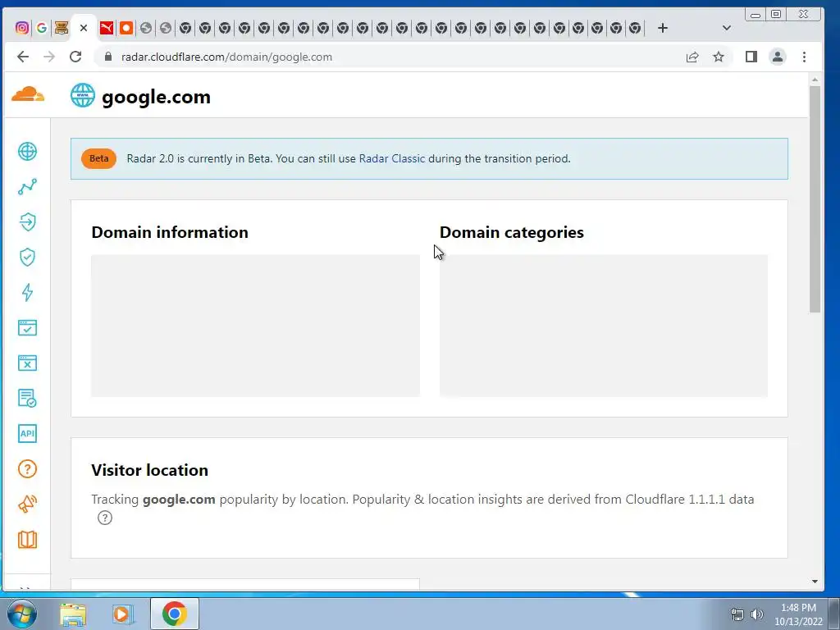The width and height of the screenshot is (840, 630).
Task: Open the window with X sidebar icon
Action: point(27,363)
